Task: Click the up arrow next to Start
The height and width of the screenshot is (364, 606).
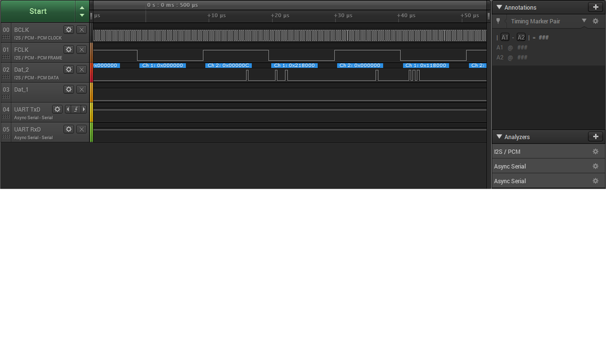Action: tap(82, 8)
